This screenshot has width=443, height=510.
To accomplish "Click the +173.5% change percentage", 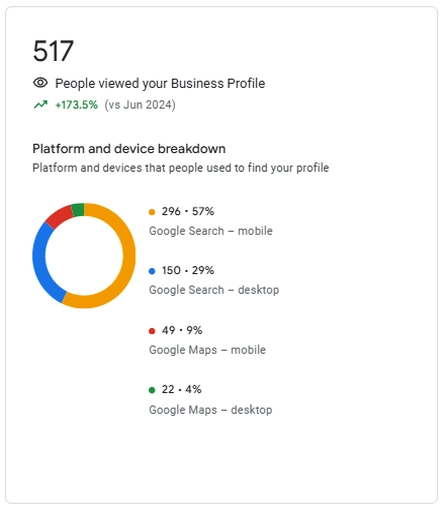I will (x=77, y=105).
